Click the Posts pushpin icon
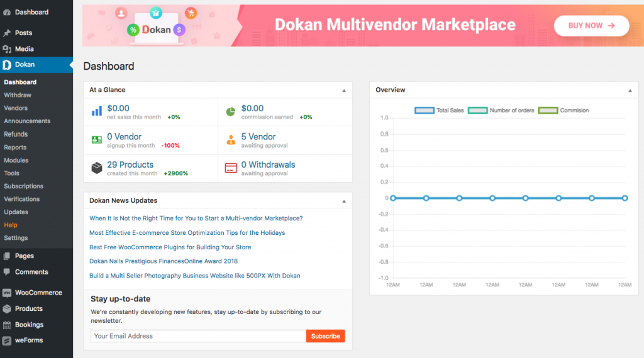 pos(7,33)
